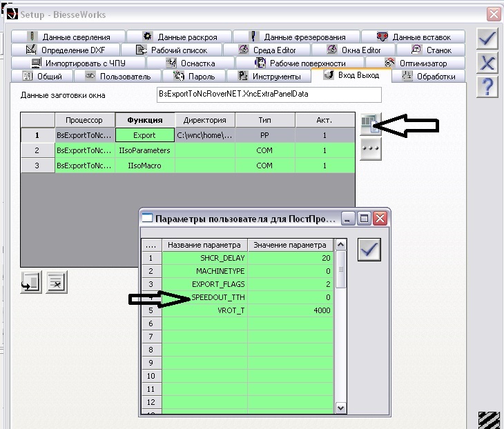This screenshot has height=429, width=504.
Task: Click the Директория column header
Action: tap(205, 120)
